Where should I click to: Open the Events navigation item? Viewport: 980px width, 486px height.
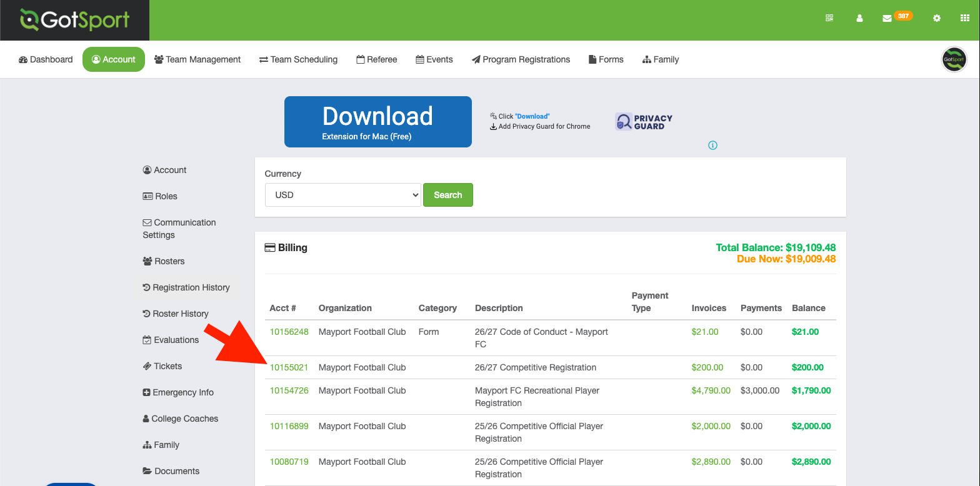pos(434,59)
